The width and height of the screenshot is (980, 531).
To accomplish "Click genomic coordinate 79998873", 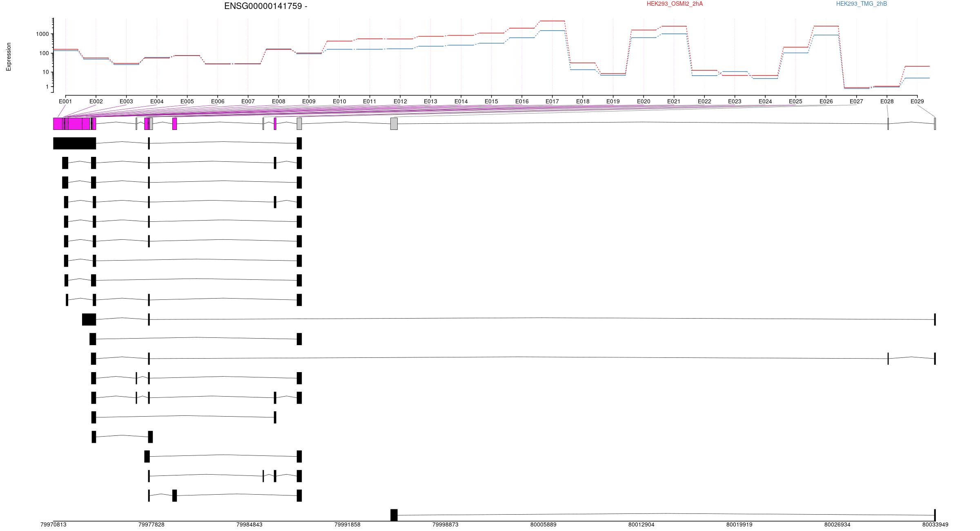I will (445, 524).
